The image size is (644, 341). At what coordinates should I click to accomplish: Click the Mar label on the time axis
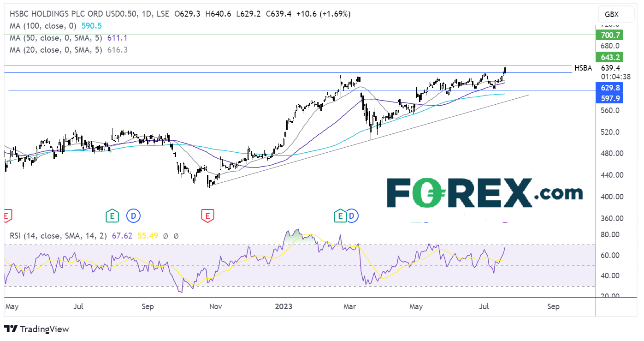pos(349,306)
